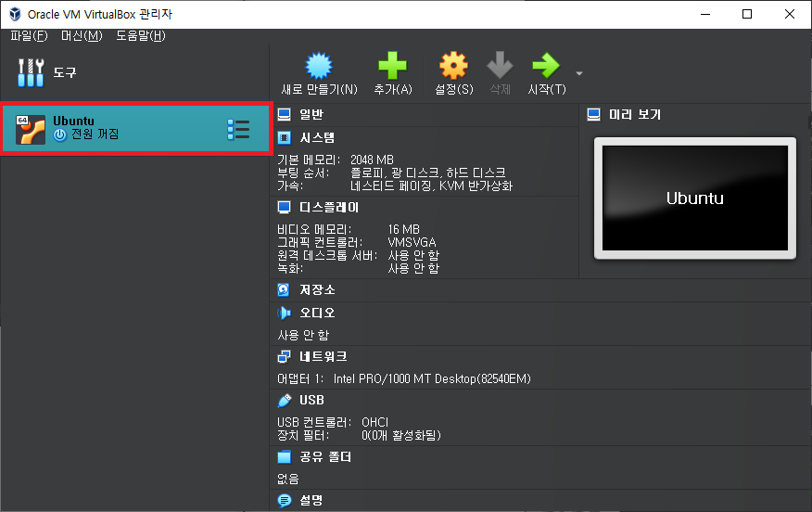Click the 전원 꺼짐 power state icon

60,135
